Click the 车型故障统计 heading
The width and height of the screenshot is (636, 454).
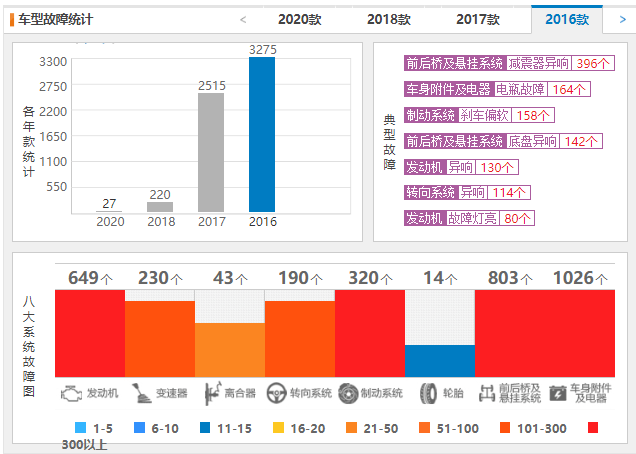click(56, 19)
